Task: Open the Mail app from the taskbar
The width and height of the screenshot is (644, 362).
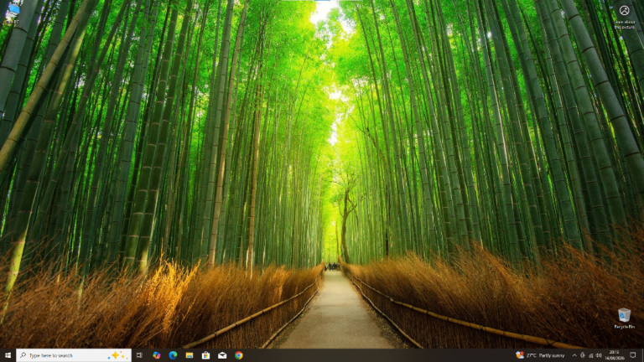Action: (222, 355)
